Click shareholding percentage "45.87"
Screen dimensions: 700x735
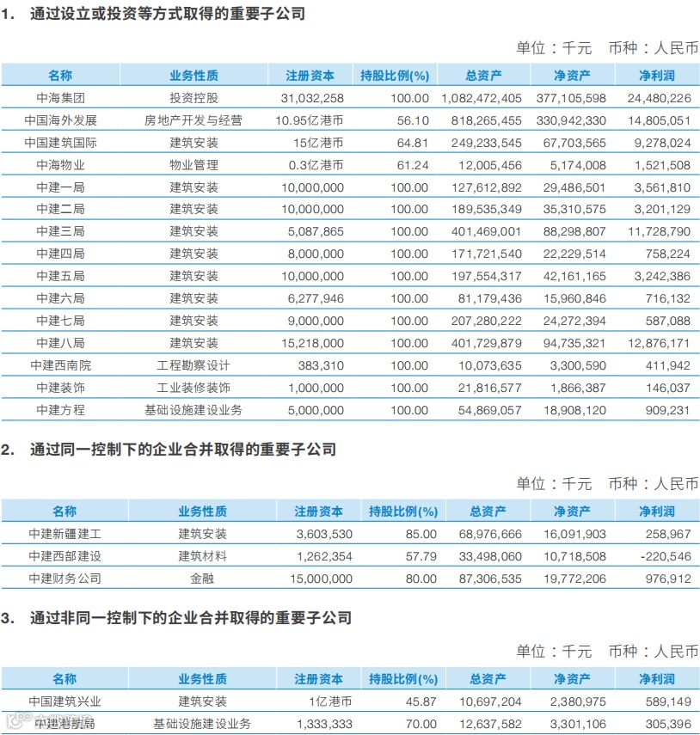coord(421,701)
